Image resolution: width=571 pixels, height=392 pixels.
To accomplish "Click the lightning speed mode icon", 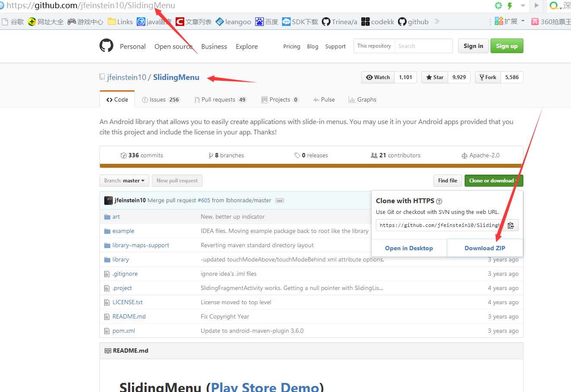I will (x=510, y=6).
